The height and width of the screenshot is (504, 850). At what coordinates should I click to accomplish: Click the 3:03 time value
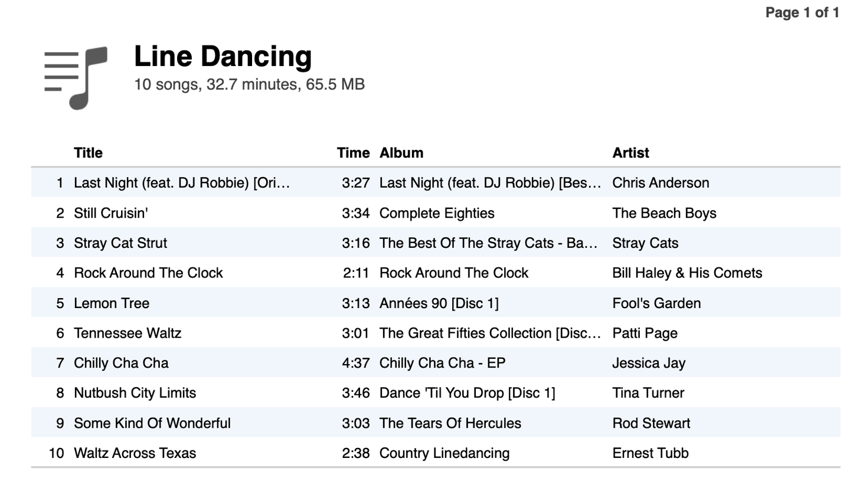pyautogui.click(x=356, y=423)
